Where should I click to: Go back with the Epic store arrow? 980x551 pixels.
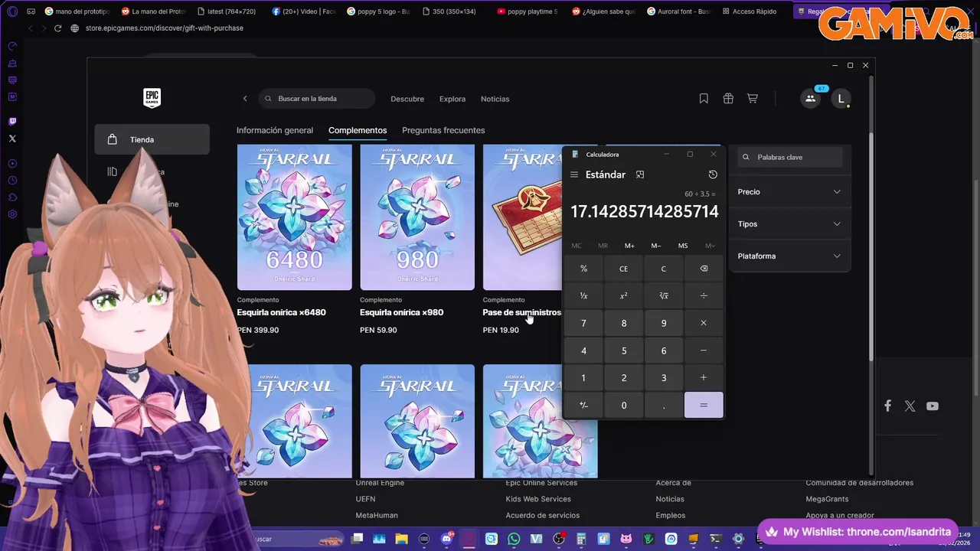tap(245, 99)
